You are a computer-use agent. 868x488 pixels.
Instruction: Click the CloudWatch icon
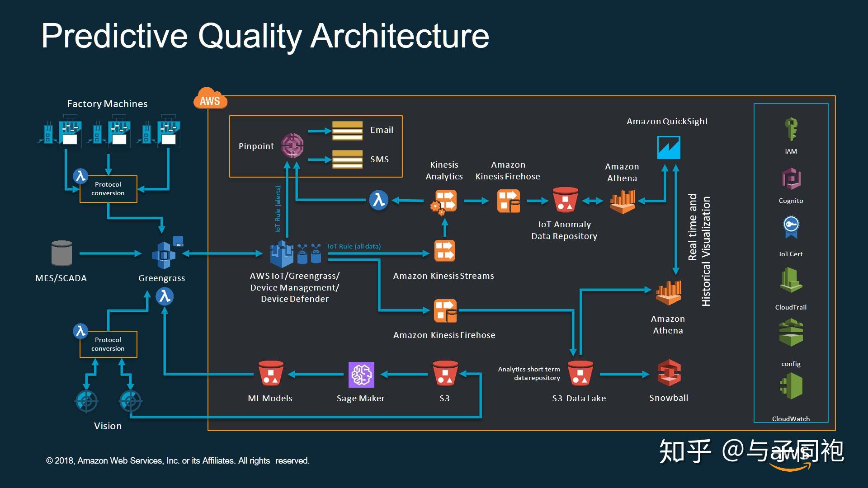[791, 386]
